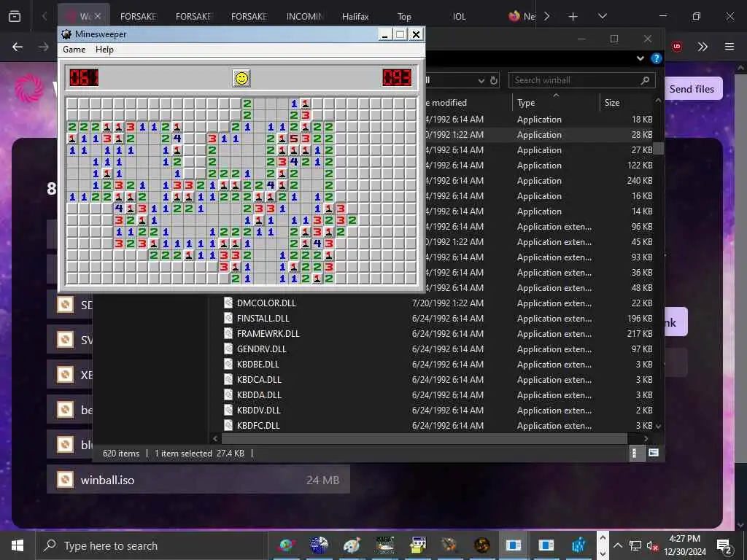Click the Minesweeper title bar mine icon
The image size is (747, 560).
tap(66, 34)
